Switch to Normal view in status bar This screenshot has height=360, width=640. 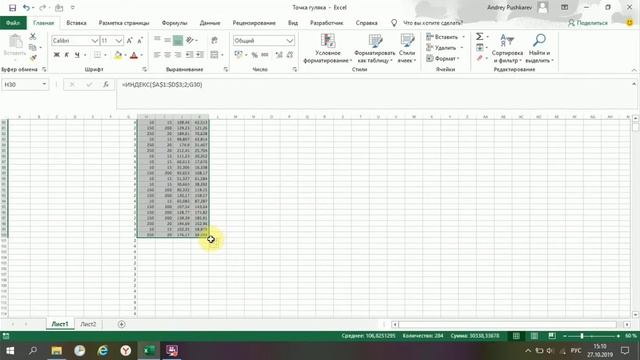[x=516, y=336]
